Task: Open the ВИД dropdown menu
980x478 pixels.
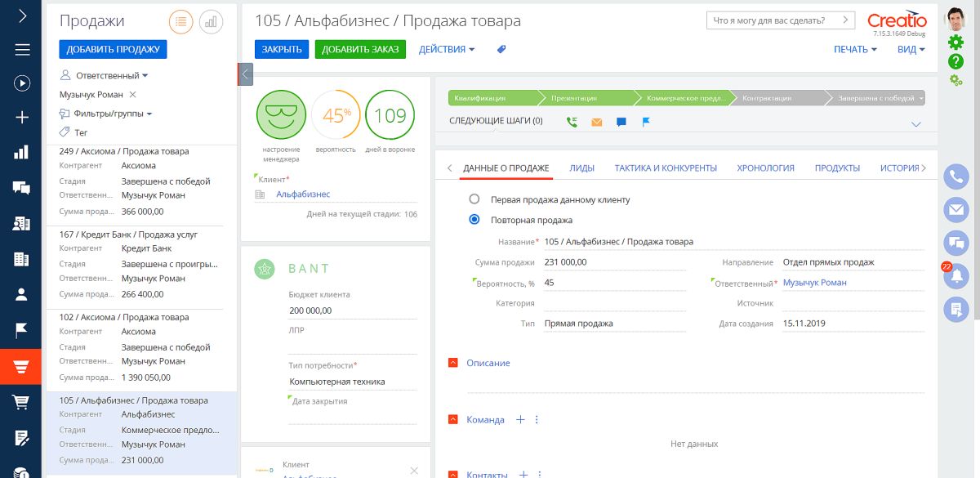Action: click(911, 49)
